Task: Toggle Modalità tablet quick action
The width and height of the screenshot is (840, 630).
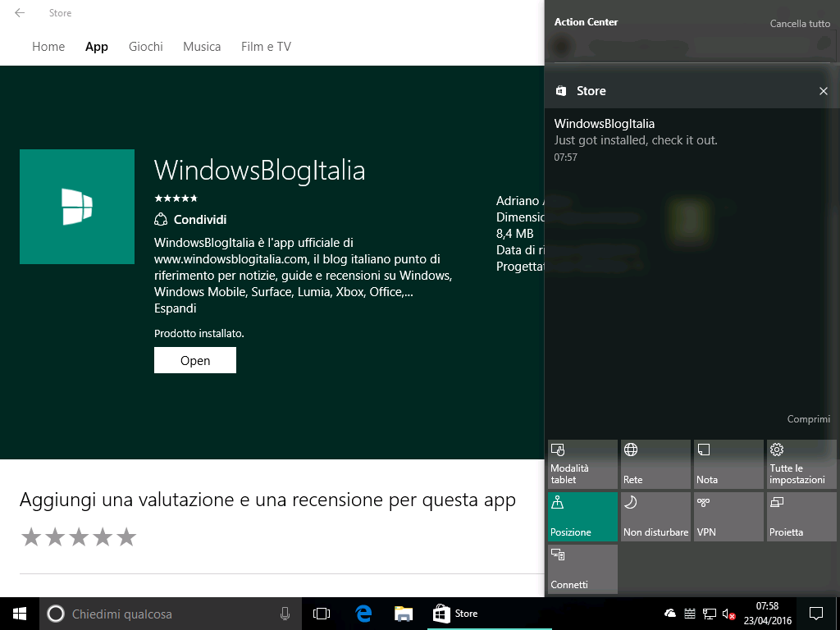Action: (x=583, y=464)
